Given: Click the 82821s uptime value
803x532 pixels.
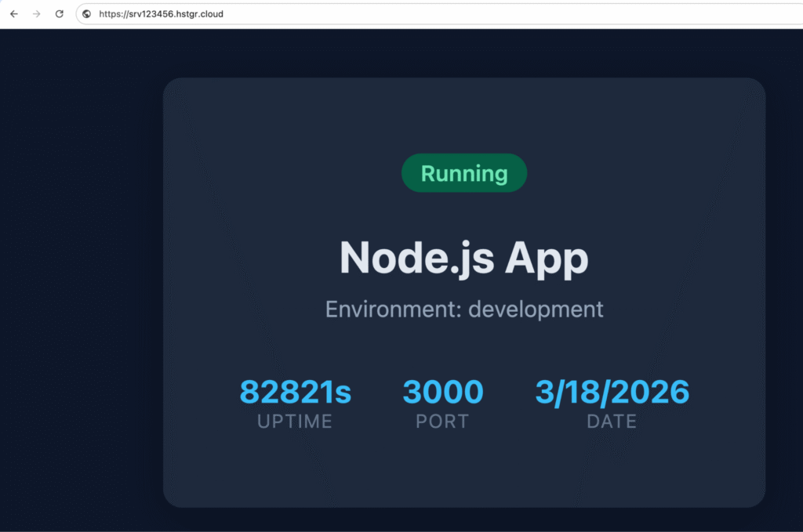Looking at the screenshot, I should (295, 392).
